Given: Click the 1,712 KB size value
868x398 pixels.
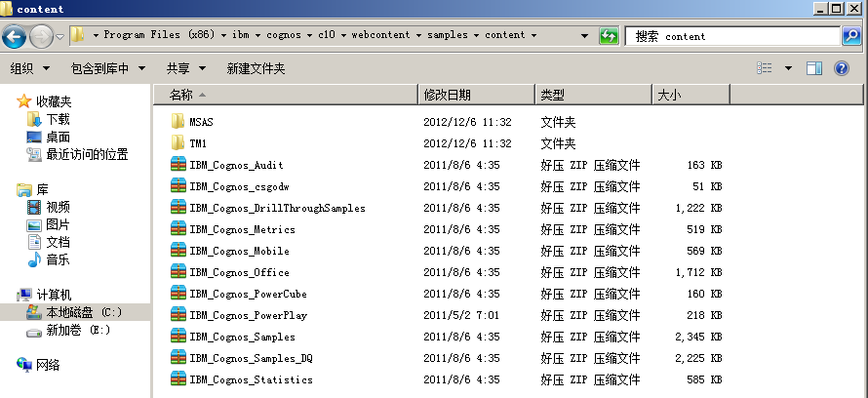Looking at the screenshot, I should click(698, 272).
